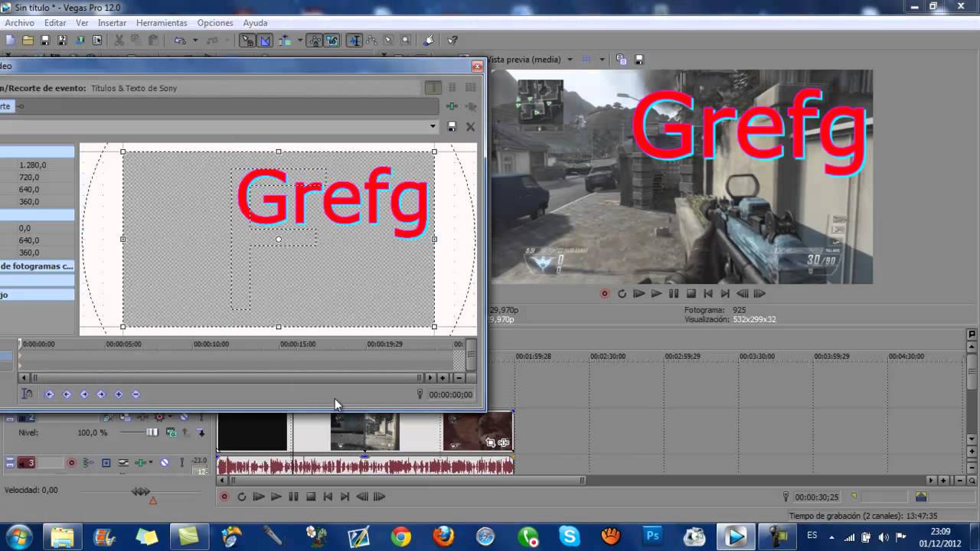The height and width of the screenshot is (551, 980).
Task: Click the Copy snapshot icon above preview
Action: point(621,59)
